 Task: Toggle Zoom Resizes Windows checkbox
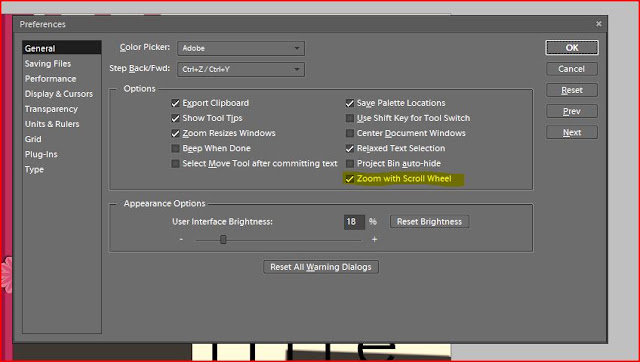point(176,133)
